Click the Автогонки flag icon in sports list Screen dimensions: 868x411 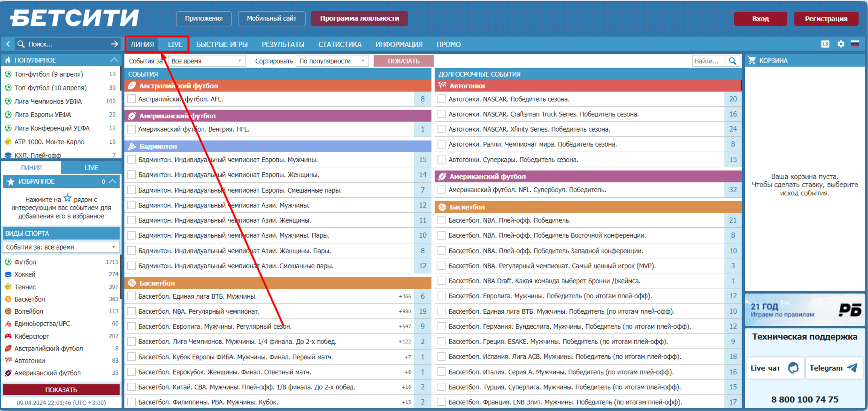coord(8,360)
